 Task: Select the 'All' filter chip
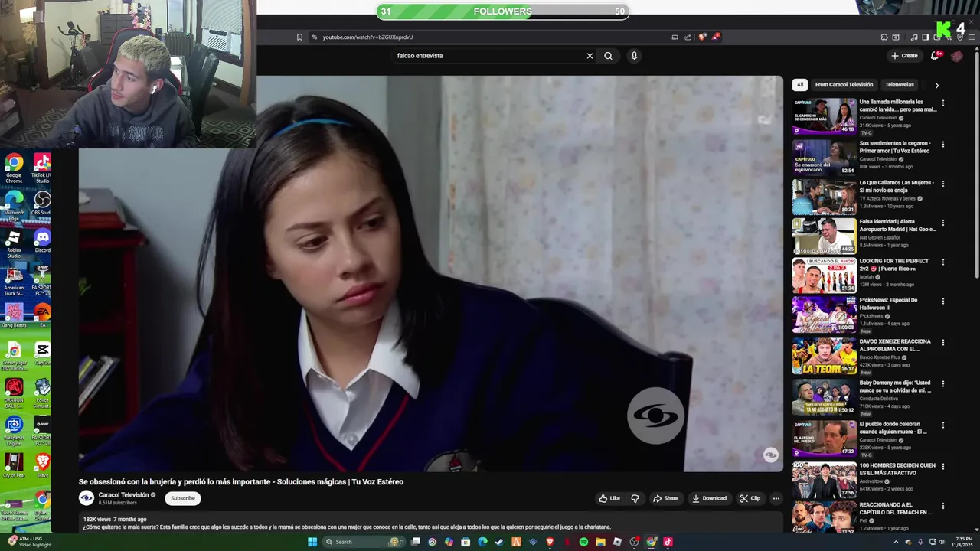pos(799,85)
